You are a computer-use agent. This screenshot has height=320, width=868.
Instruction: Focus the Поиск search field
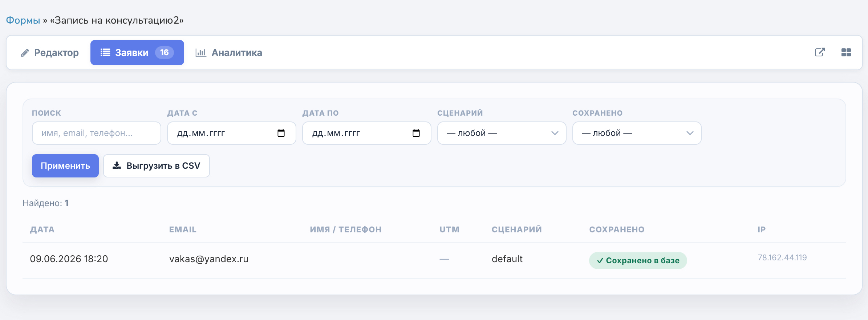[x=96, y=133]
